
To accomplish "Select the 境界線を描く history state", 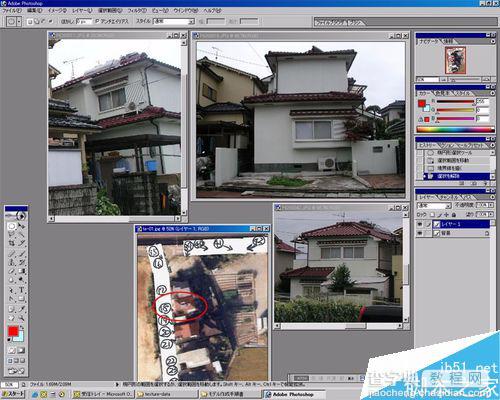I will (457, 168).
